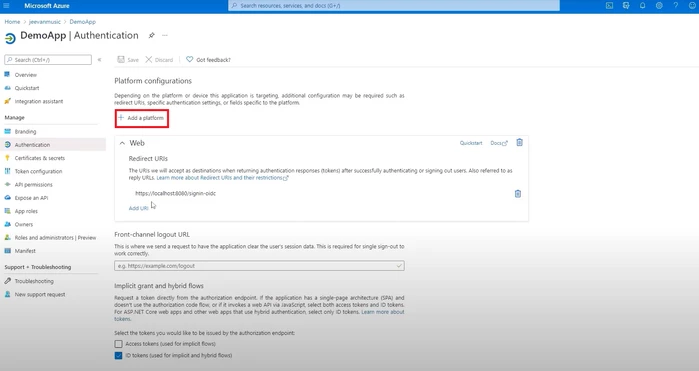Click the Save toolbar button
Viewport: 699px width, 371px height.
[x=128, y=59]
